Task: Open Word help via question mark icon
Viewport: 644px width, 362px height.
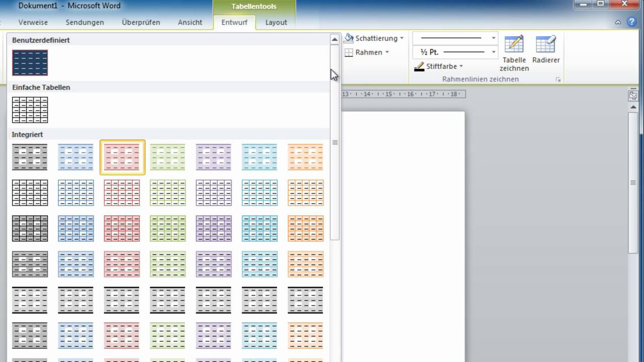Action: click(x=632, y=22)
